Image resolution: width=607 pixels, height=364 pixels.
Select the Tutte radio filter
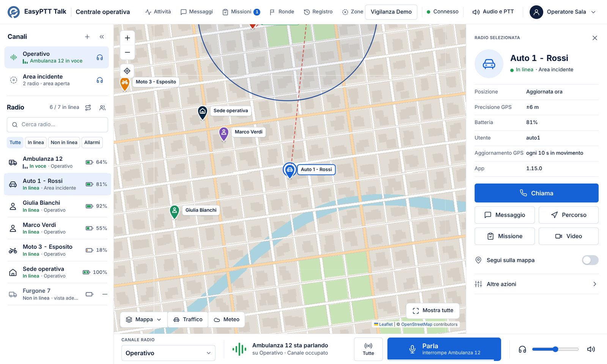[x=15, y=143]
